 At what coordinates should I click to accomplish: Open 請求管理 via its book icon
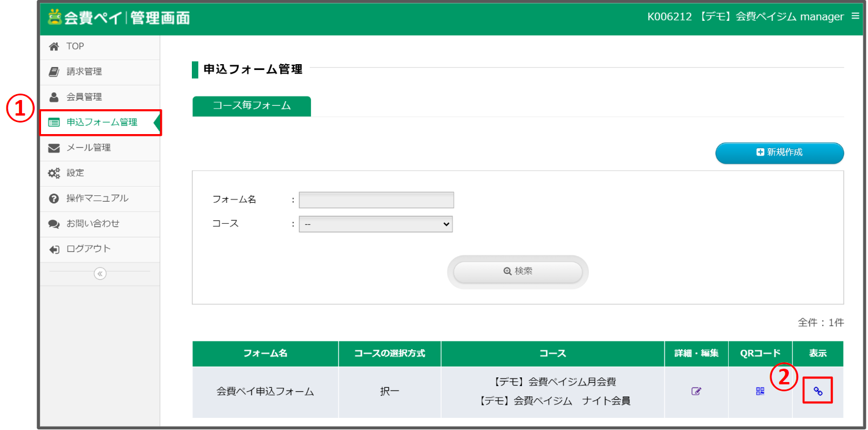[54, 71]
